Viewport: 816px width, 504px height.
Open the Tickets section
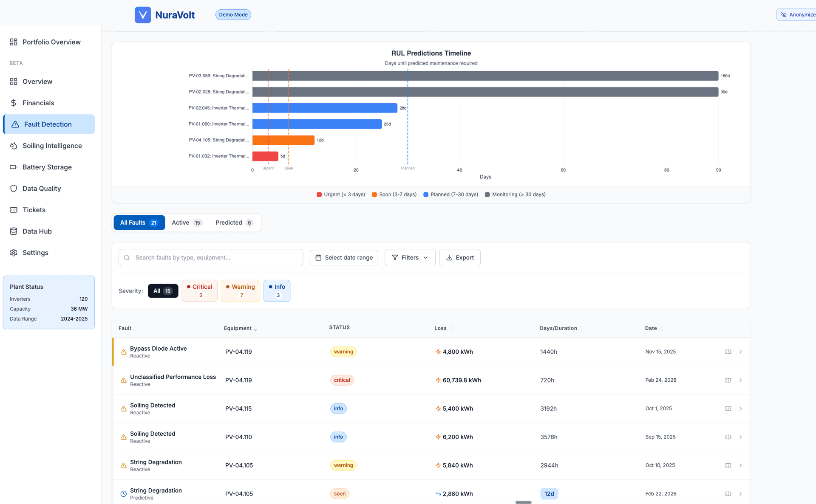pos(34,210)
